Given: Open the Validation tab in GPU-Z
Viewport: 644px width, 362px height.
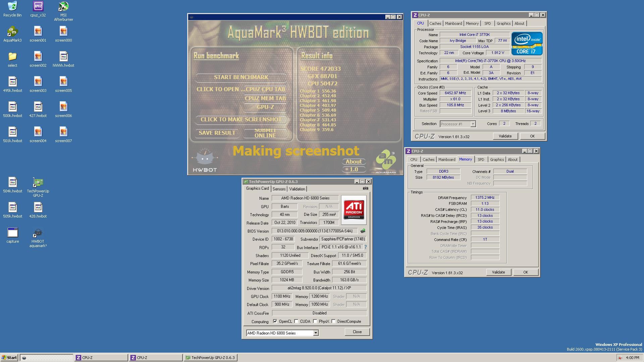Looking at the screenshot, I should 297,189.
